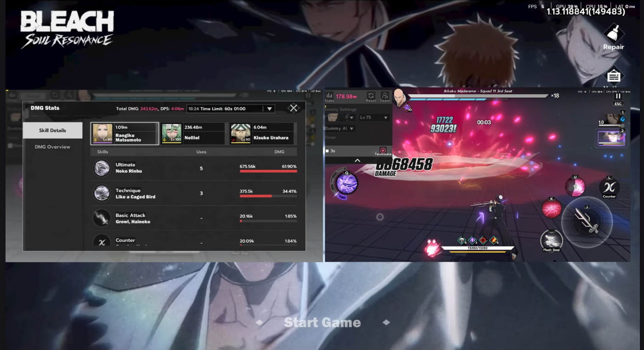The height and width of the screenshot is (350, 644).
Task: Click the 178.98m damage value
Action: click(x=346, y=97)
